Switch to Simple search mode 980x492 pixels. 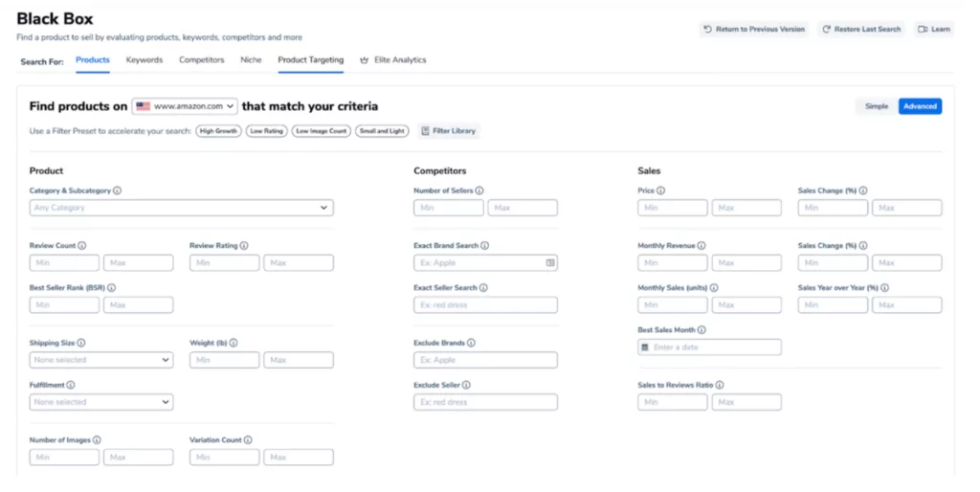tap(876, 106)
